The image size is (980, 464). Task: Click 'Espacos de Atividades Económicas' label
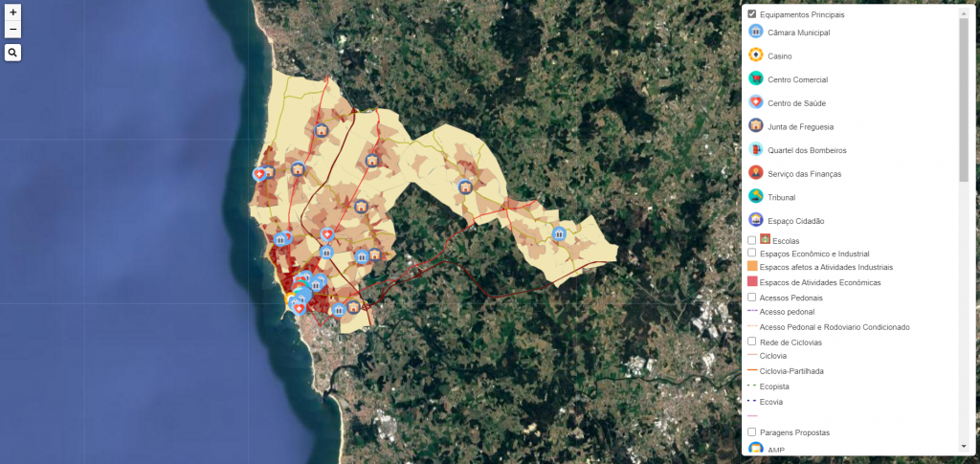pos(820,283)
